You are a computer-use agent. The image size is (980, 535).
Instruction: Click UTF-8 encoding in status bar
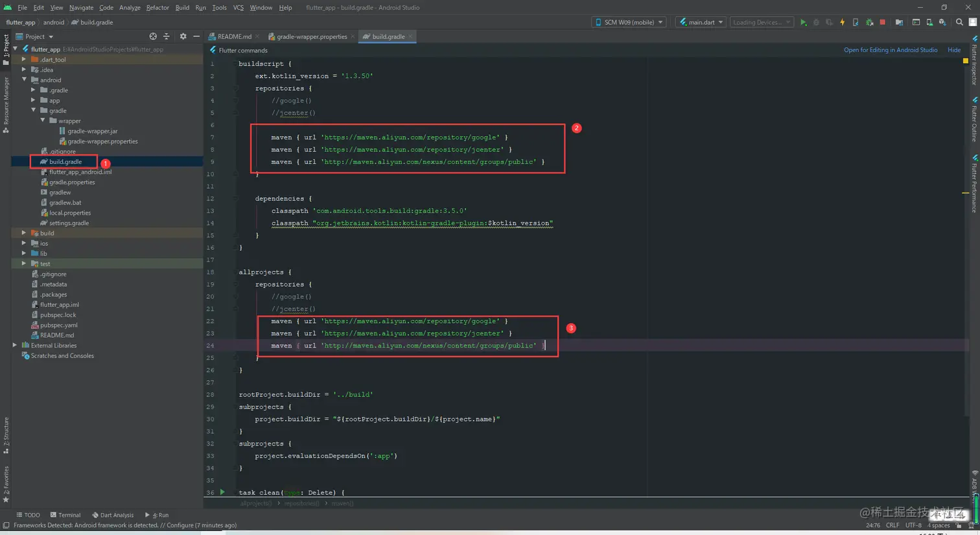pyautogui.click(x=913, y=525)
